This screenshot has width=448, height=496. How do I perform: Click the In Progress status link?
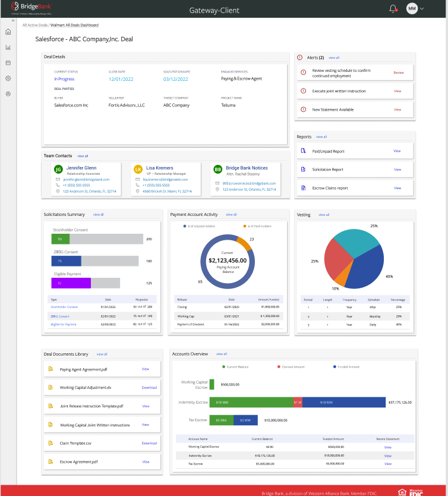pos(64,79)
